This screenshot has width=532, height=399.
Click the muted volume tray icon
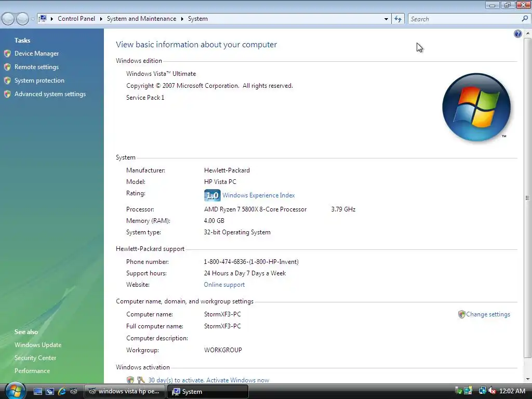[x=492, y=391]
